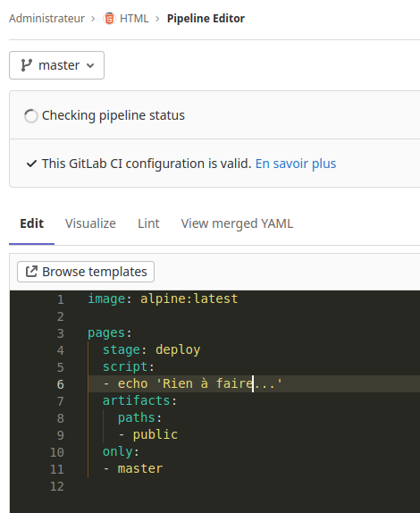Click the chevron arrow next to master

pyautogui.click(x=90, y=66)
